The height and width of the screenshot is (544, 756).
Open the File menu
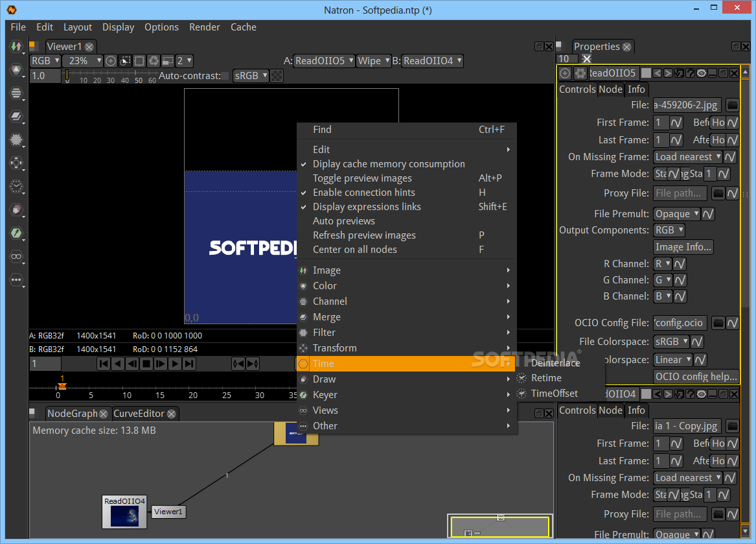click(18, 27)
